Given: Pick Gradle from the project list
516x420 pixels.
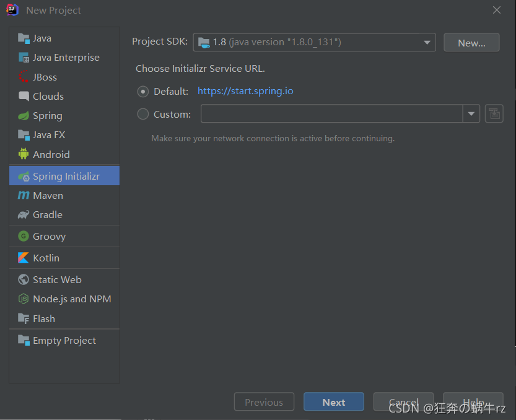Looking at the screenshot, I should [64, 214].
